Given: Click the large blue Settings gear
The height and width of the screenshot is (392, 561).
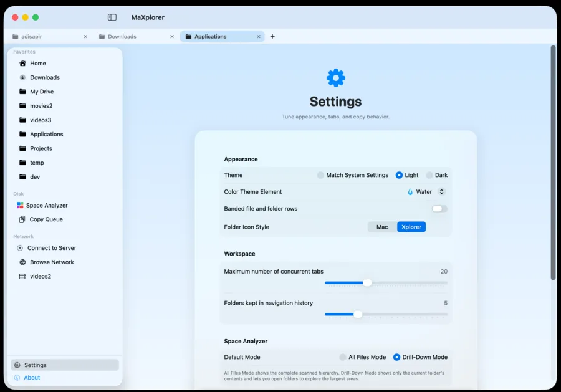Looking at the screenshot, I should click(335, 78).
